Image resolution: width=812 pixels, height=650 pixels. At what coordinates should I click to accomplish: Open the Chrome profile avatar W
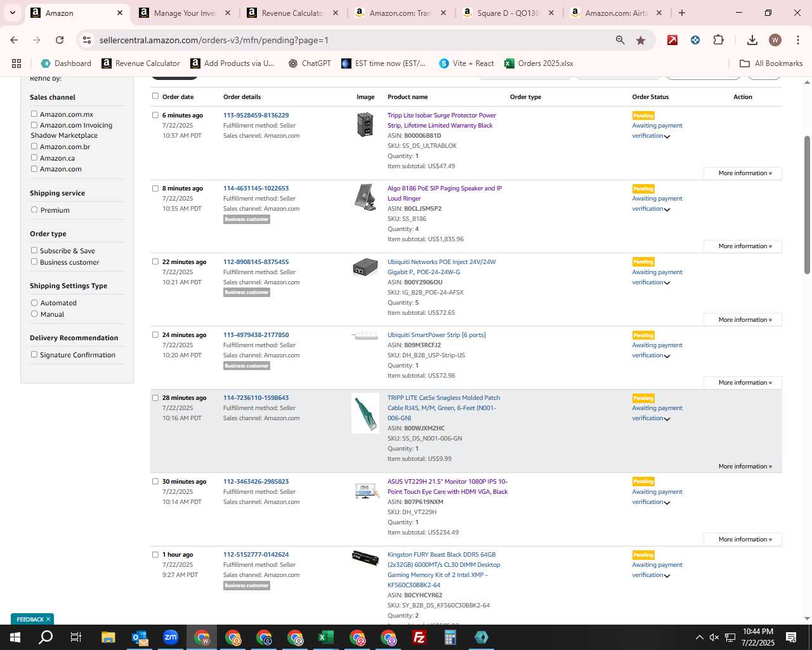point(775,40)
